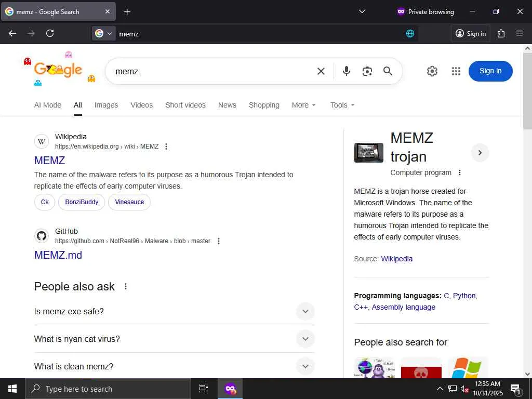
Task: Open the browser hamburger menu
Action: pyautogui.click(x=520, y=33)
